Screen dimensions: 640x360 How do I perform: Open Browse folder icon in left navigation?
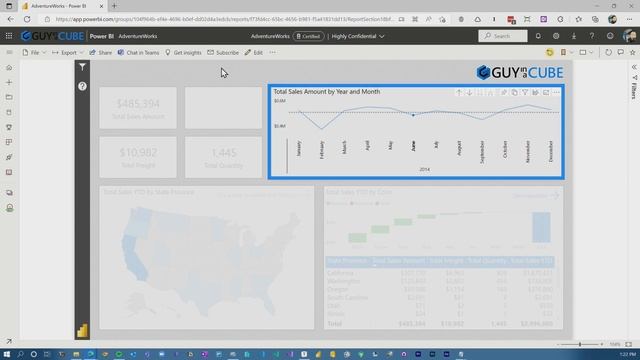click(x=9, y=97)
